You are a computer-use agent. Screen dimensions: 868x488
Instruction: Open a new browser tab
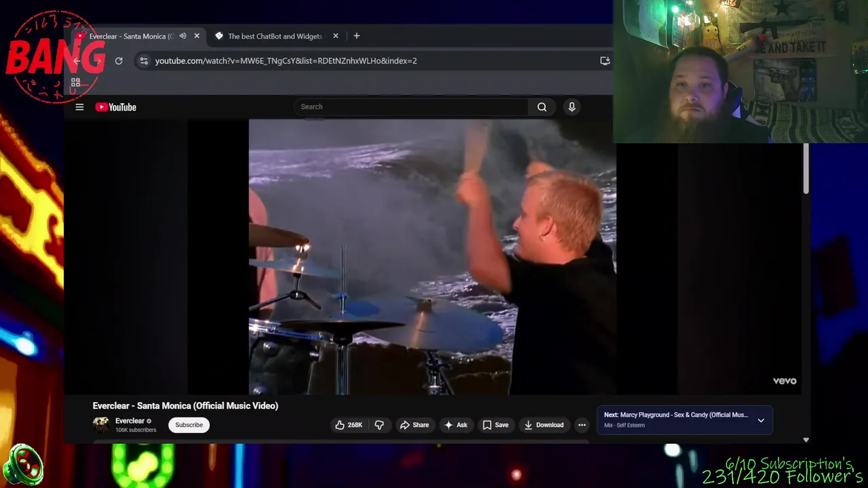click(357, 36)
